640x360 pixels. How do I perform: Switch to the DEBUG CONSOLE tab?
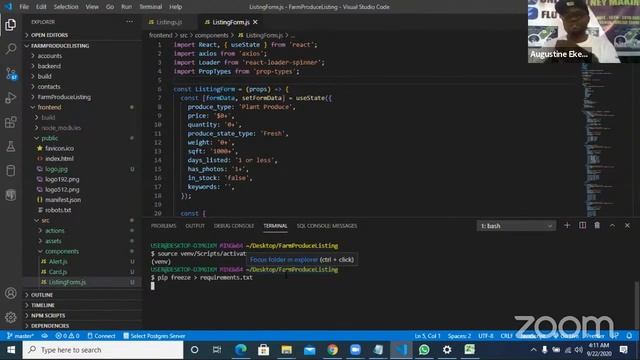point(234,226)
